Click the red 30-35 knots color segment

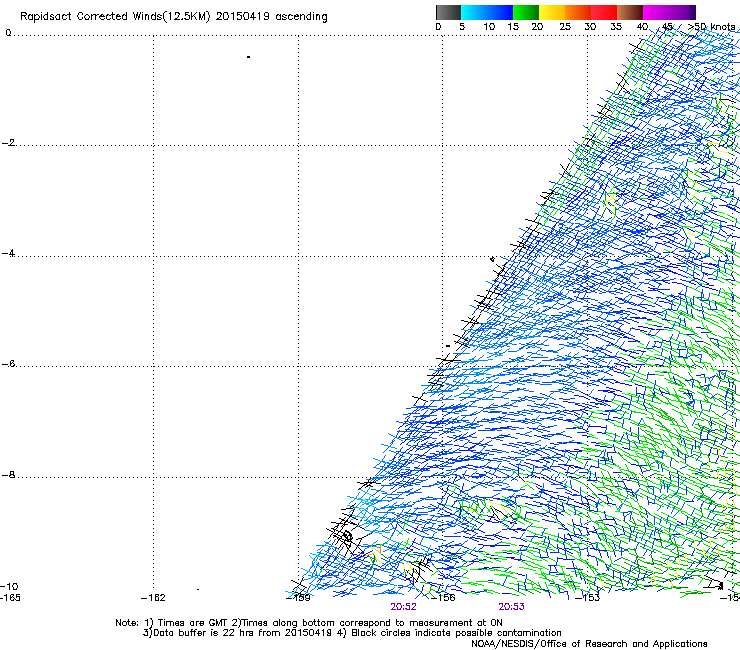(x=604, y=12)
